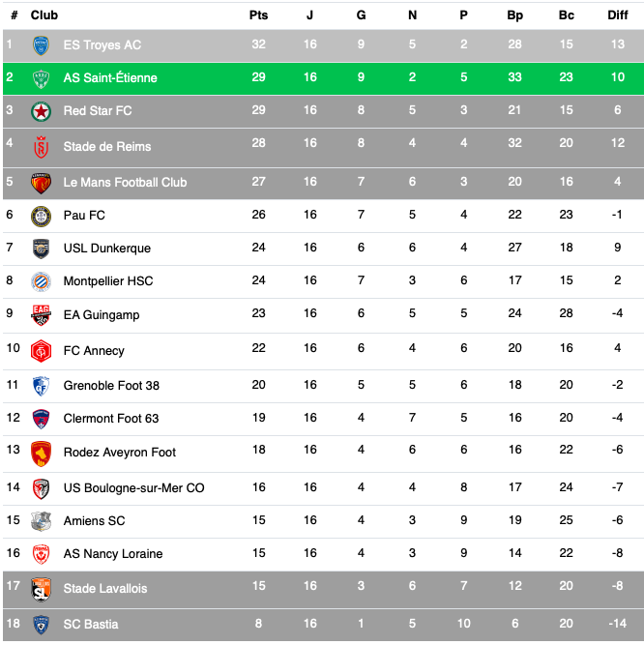This screenshot has width=644, height=645.
Task: Click the ES Troyes AC club crest
Action: (41, 45)
